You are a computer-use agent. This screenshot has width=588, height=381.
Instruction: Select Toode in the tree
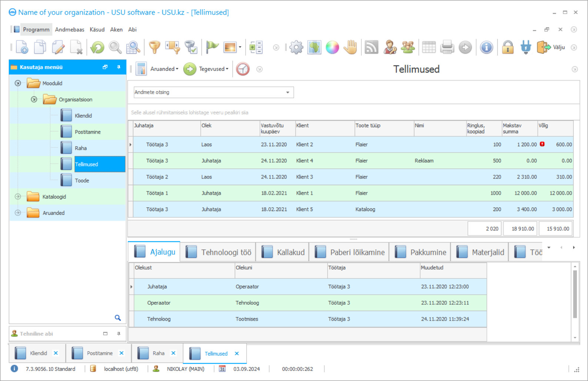tap(82, 181)
